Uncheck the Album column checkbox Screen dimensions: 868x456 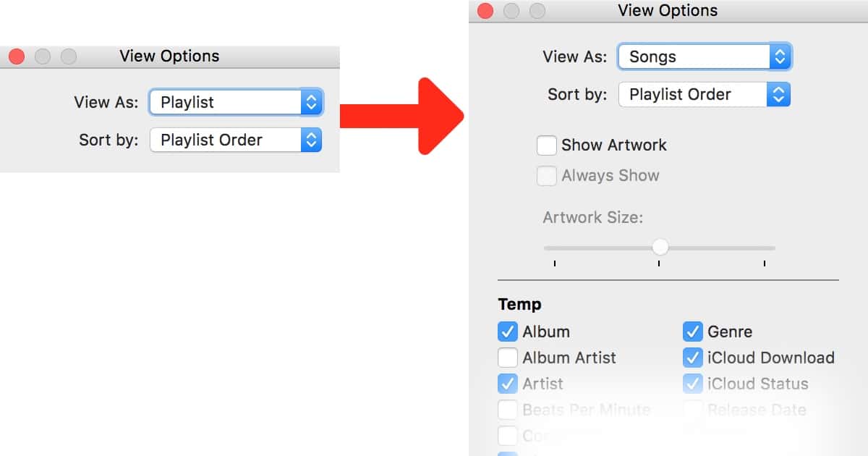508,332
